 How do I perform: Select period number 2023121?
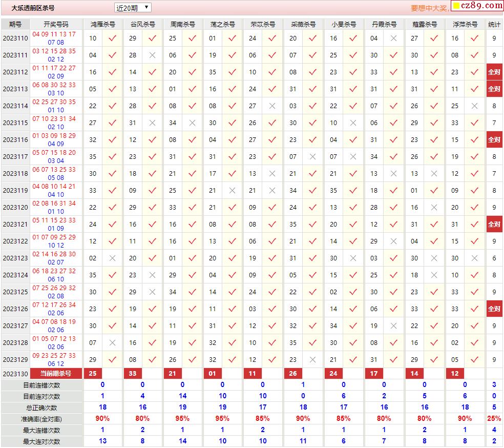pos(15,225)
